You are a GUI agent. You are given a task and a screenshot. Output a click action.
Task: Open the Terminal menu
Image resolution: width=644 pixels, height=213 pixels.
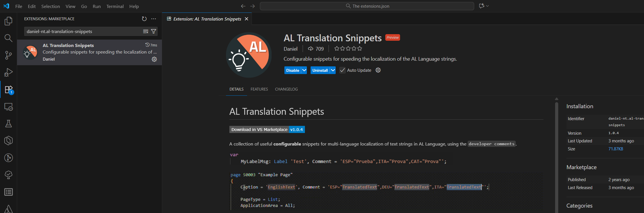pos(115,6)
